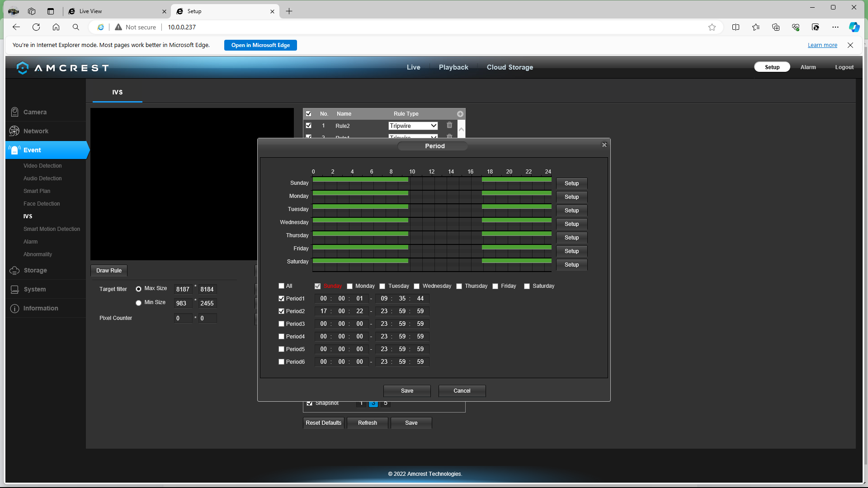This screenshot has height=488, width=868.
Task: Click the add rule plus icon
Action: coord(460,114)
